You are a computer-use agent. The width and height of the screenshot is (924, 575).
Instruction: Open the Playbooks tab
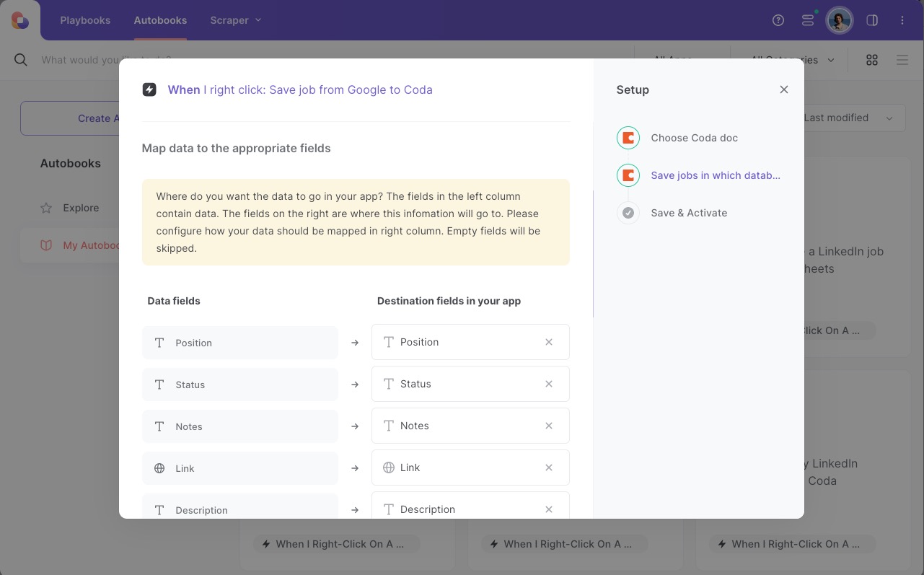click(85, 20)
